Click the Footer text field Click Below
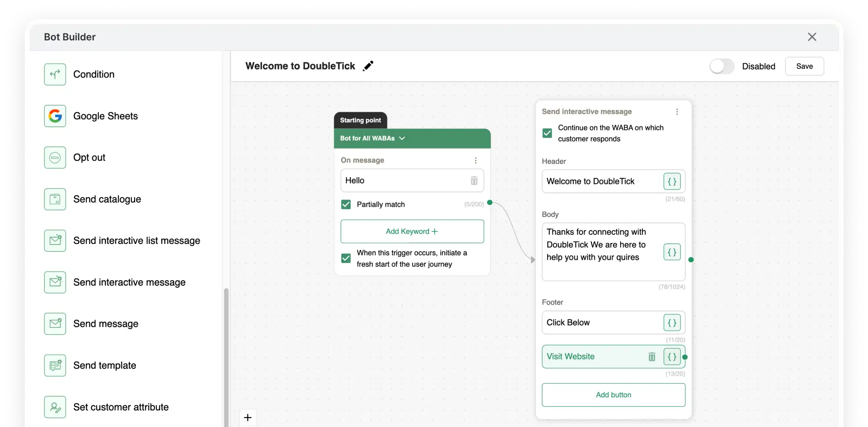Image resolution: width=868 pixels, height=427 pixels. tap(602, 323)
